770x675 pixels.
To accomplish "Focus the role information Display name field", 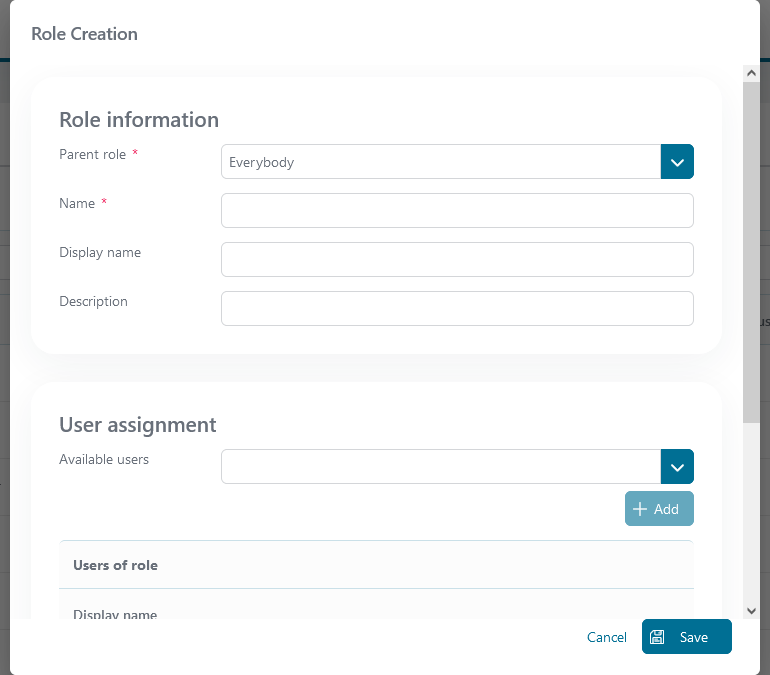I will (457, 260).
